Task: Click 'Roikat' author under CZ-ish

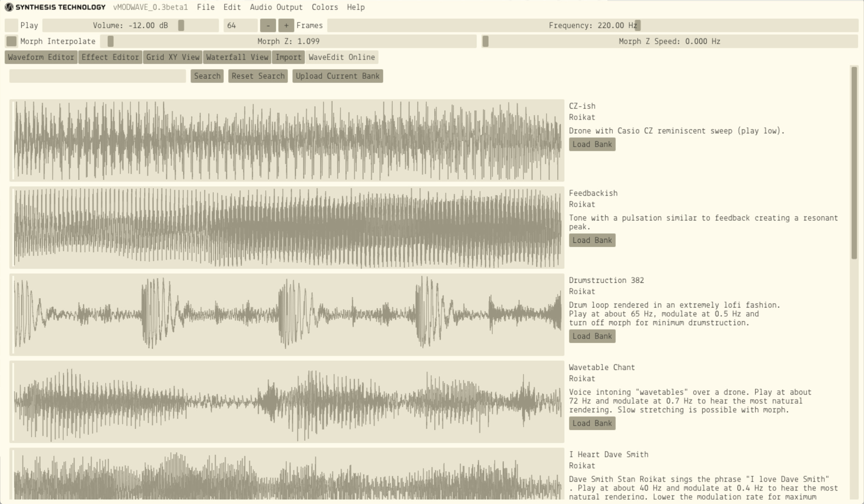Action: (x=582, y=117)
